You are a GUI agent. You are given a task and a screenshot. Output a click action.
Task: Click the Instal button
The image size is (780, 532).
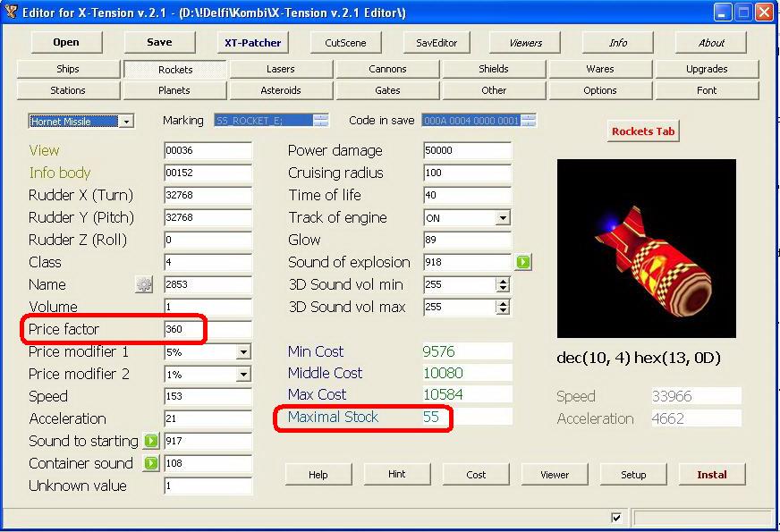pyautogui.click(x=711, y=475)
